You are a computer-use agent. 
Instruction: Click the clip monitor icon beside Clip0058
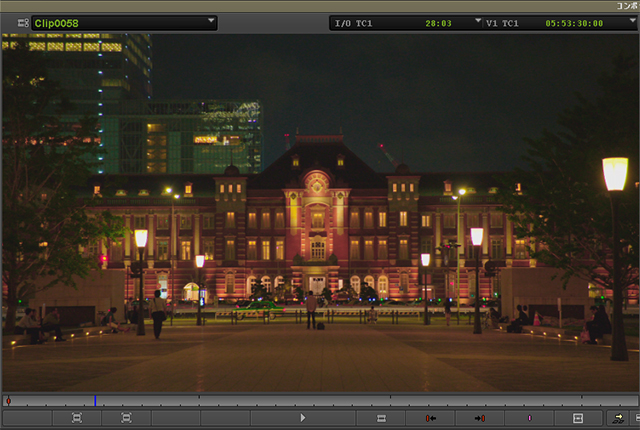click(23, 23)
